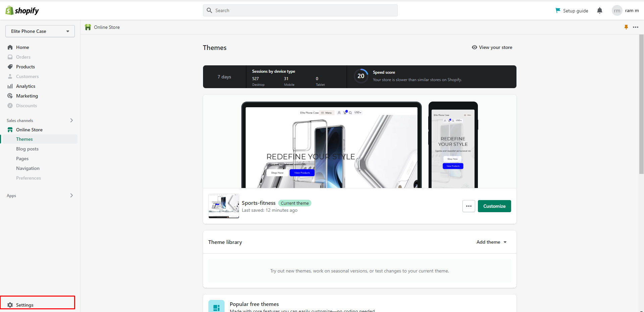The height and width of the screenshot is (312, 644).
Task: Open the Elite Phone Case store dropdown
Action: (x=40, y=31)
